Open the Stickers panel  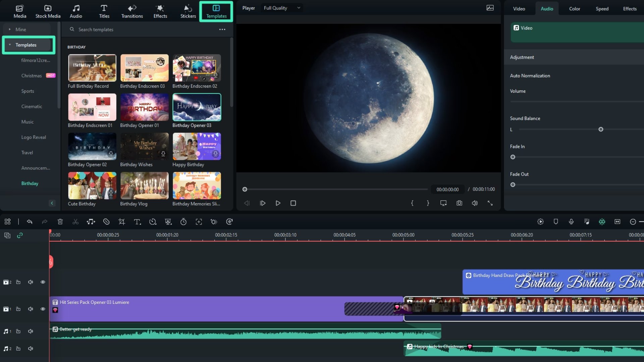coord(188,11)
